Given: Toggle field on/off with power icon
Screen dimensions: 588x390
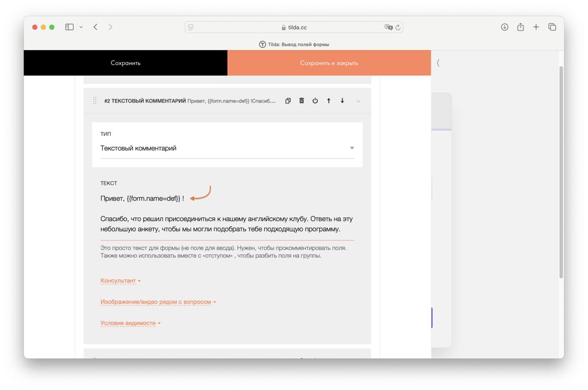Looking at the screenshot, I should (315, 101).
